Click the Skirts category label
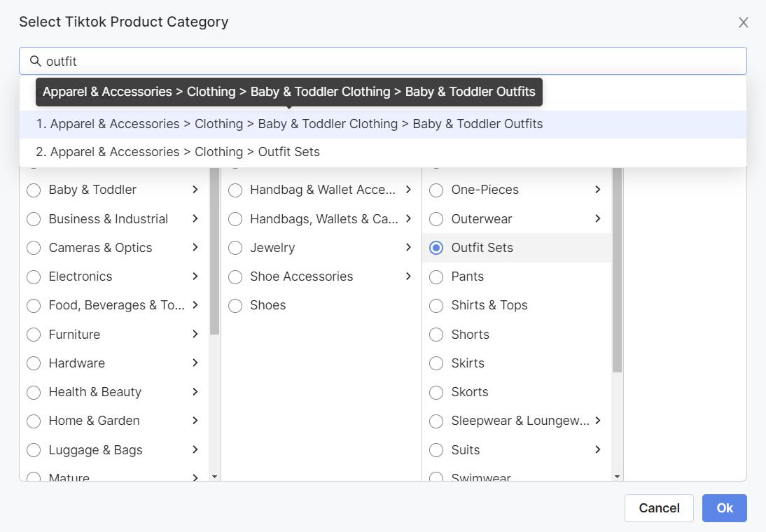The height and width of the screenshot is (532, 766). tap(468, 363)
